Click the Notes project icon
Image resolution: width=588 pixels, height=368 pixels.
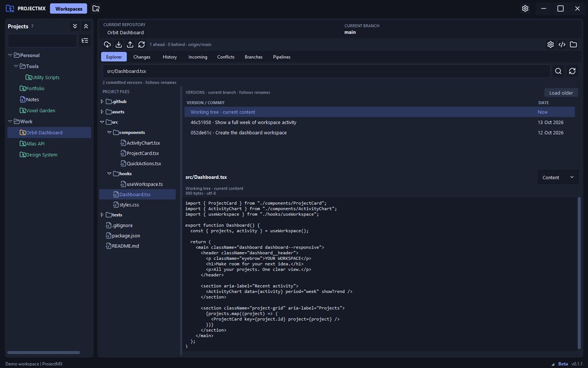tap(22, 100)
